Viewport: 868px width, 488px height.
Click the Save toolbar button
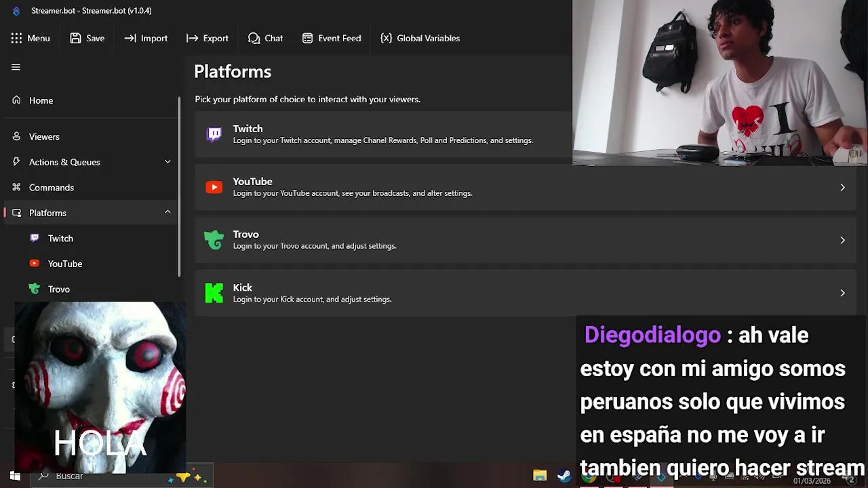pyautogui.click(x=87, y=39)
